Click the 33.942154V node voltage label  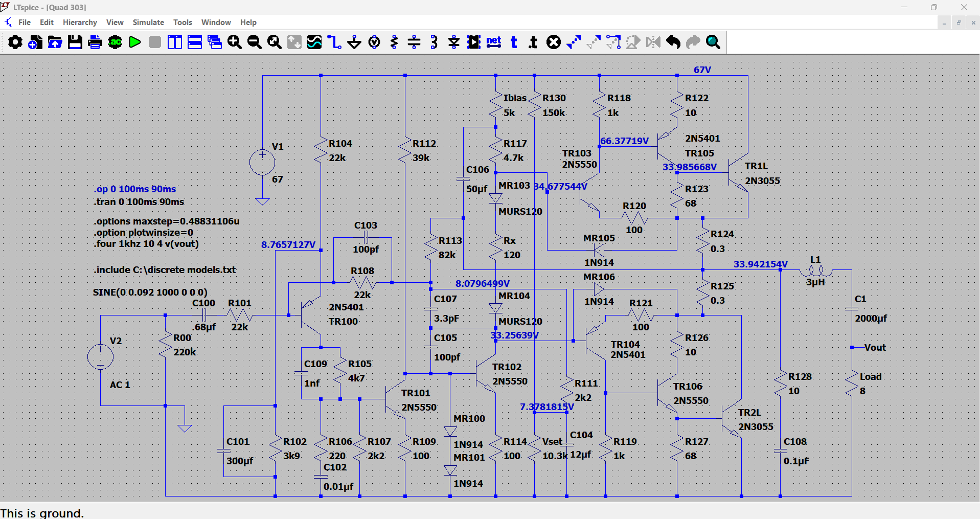coord(761,264)
